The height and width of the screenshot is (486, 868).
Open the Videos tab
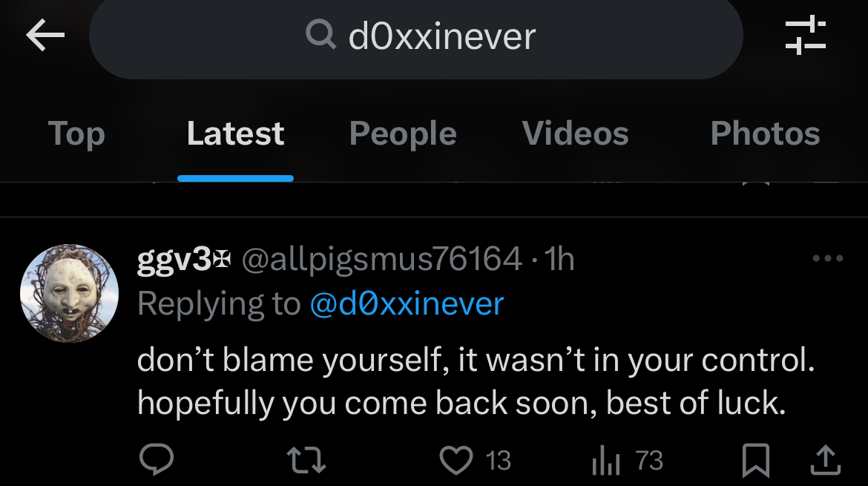click(575, 134)
